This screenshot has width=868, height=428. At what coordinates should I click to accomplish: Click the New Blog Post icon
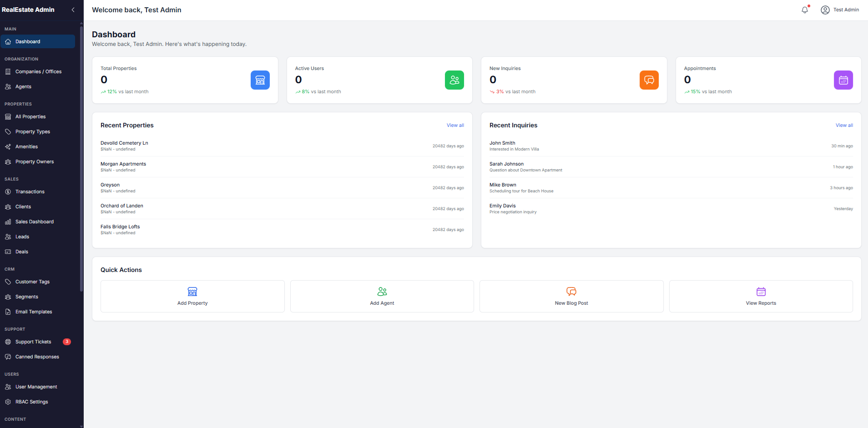click(x=571, y=292)
